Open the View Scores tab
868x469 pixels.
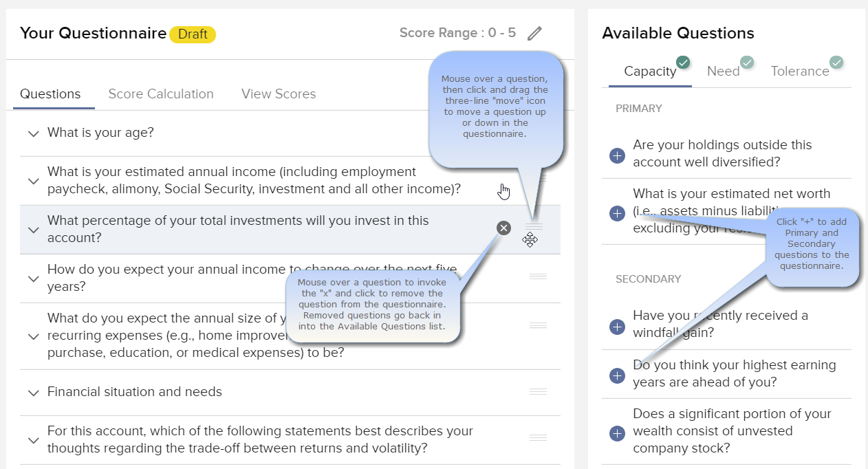(x=279, y=94)
